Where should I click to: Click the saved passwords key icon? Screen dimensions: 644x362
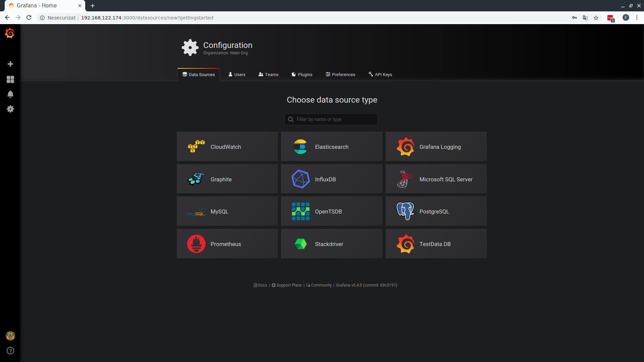pos(575,18)
